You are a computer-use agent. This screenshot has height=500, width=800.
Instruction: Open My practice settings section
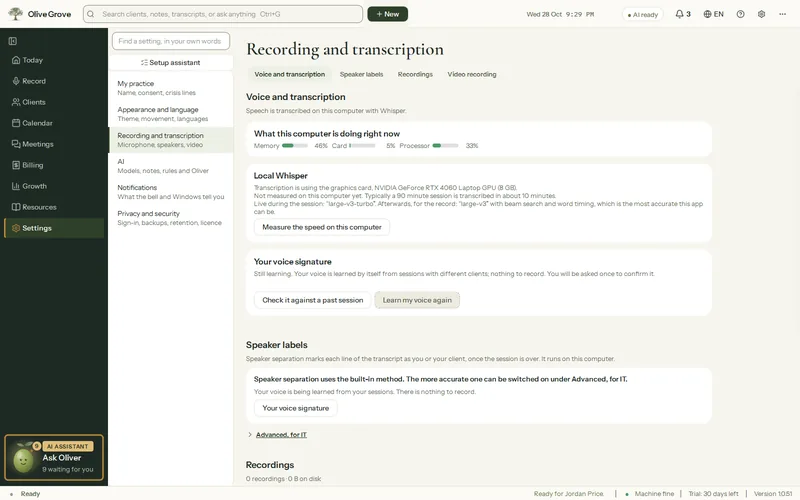point(171,88)
